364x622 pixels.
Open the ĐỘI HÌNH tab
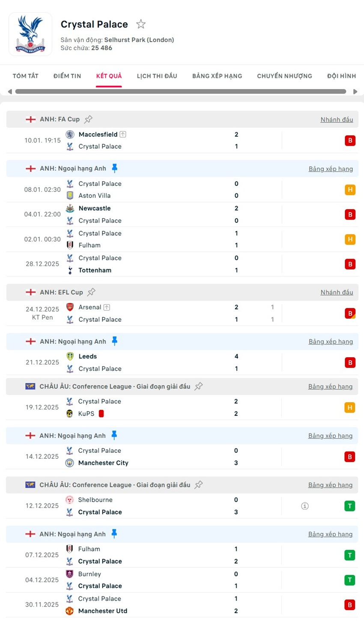pos(341,76)
